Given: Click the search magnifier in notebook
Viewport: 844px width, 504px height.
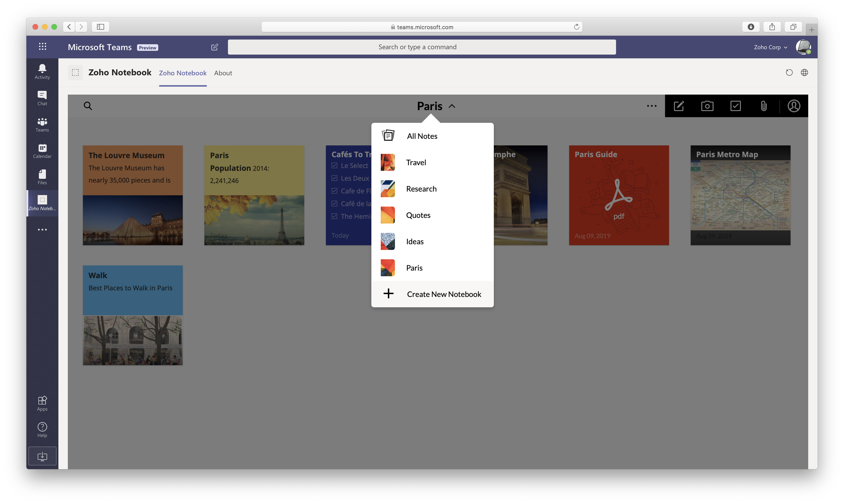Looking at the screenshot, I should click(88, 106).
